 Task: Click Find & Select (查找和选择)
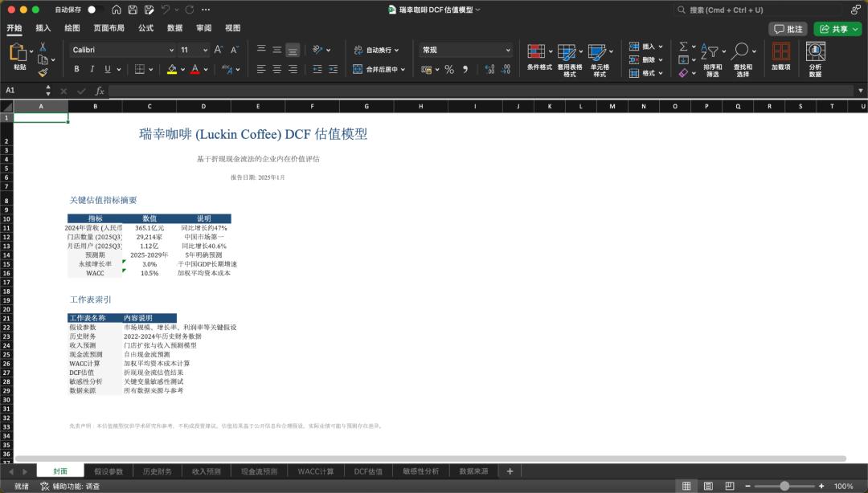[743, 59]
